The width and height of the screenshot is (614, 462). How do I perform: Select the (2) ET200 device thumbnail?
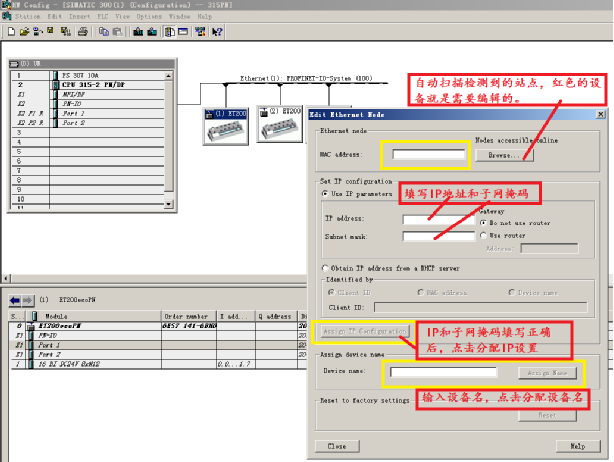[280, 124]
